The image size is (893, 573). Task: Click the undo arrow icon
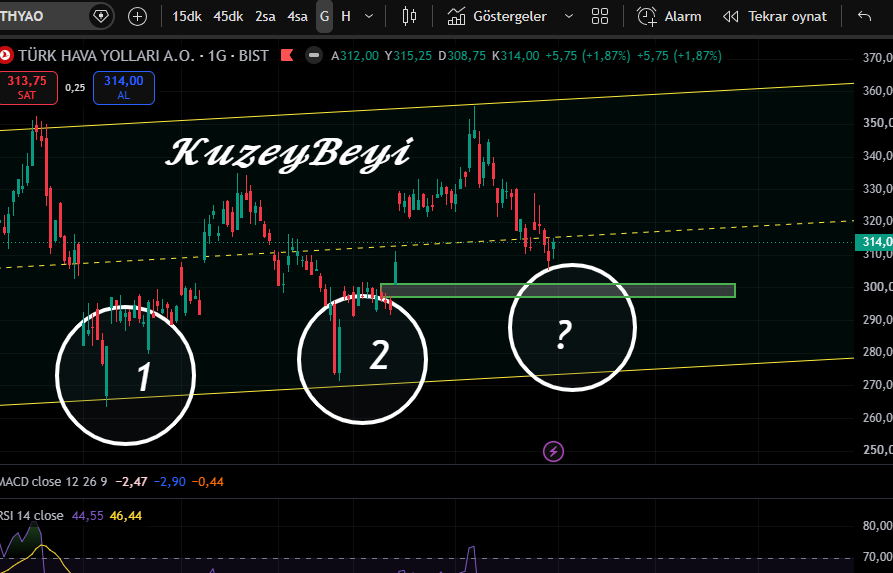pyautogui.click(x=865, y=17)
